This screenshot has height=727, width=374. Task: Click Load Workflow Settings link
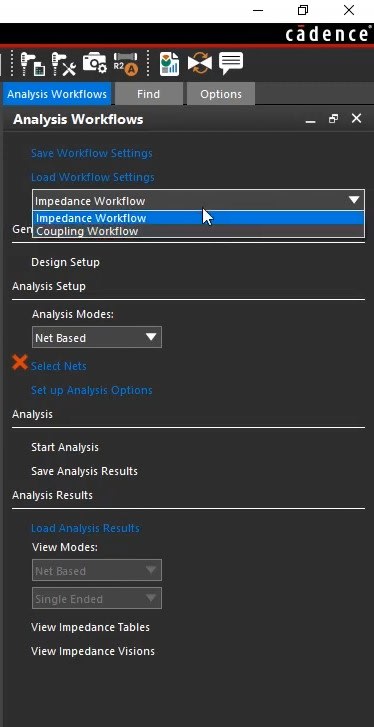pos(93,178)
